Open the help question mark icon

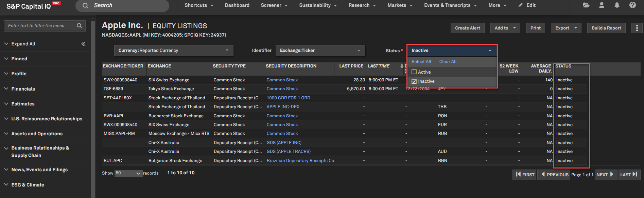click(632, 5)
